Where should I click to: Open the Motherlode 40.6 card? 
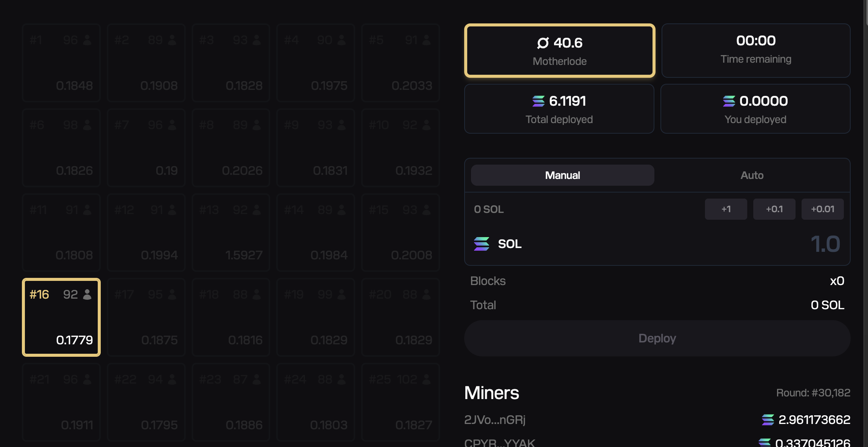pyautogui.click(x=560, y=51)
